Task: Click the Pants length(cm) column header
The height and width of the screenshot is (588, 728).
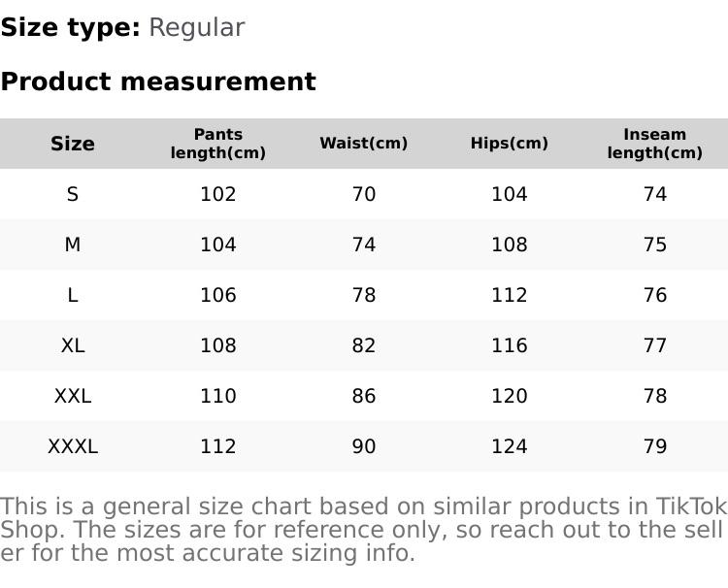Action: click(x=218, y=144)
